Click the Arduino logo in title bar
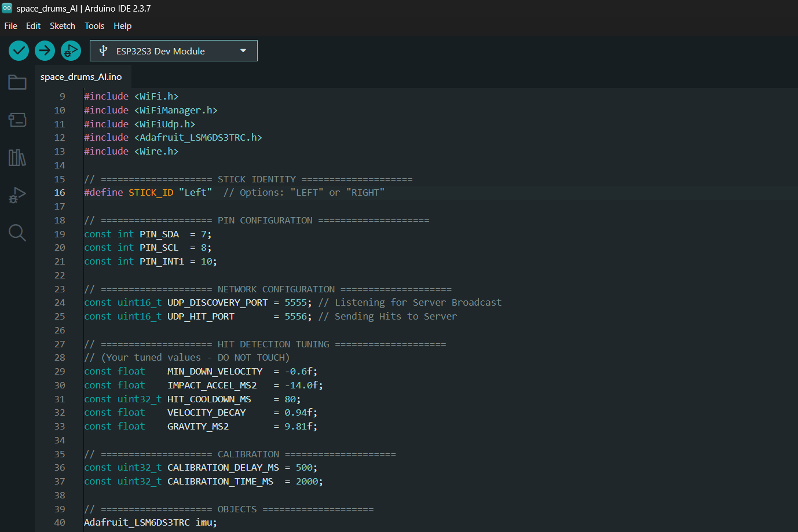Screen dimensions: 798x532 pyautogui.click(x=7, y=8)
